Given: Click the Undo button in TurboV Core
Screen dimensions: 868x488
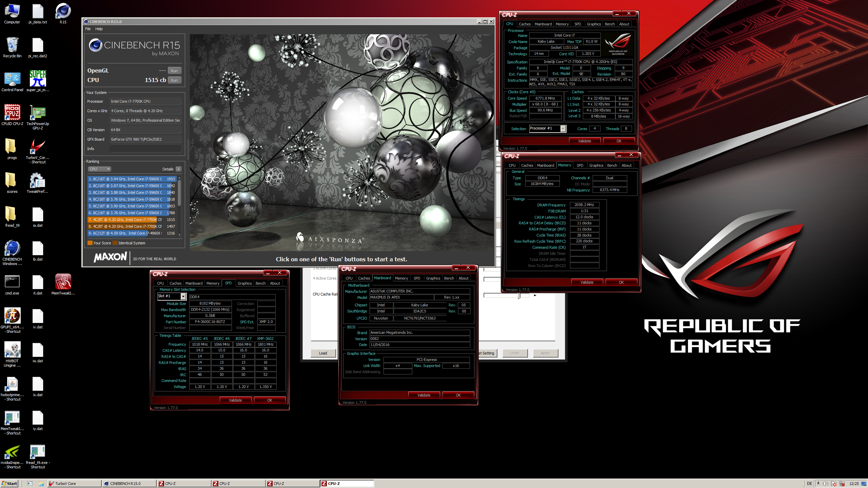Looking at the screenshot, I should [x=515, y=353].
